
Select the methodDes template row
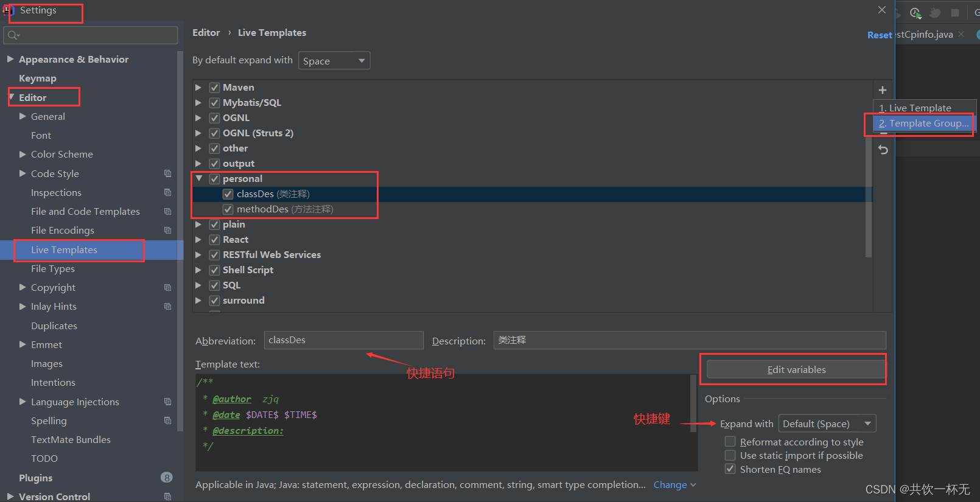[532, 209]
